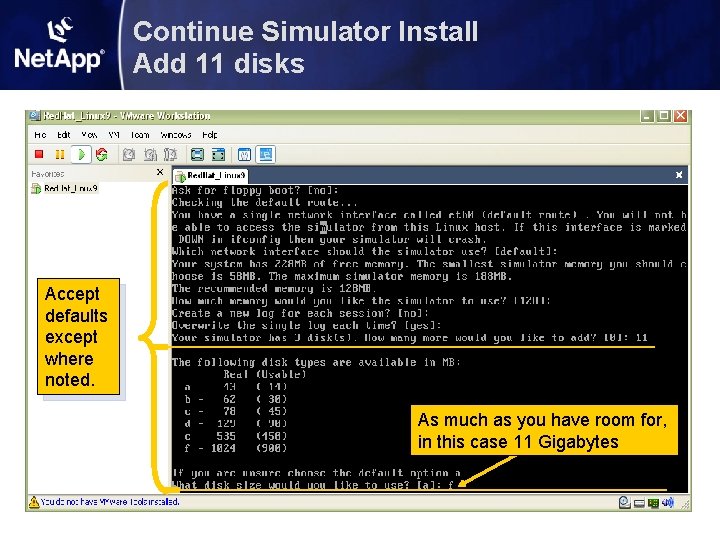Screen dimensions: 720x540
Task: Open the View menu
Action: [x=89, y=135]
